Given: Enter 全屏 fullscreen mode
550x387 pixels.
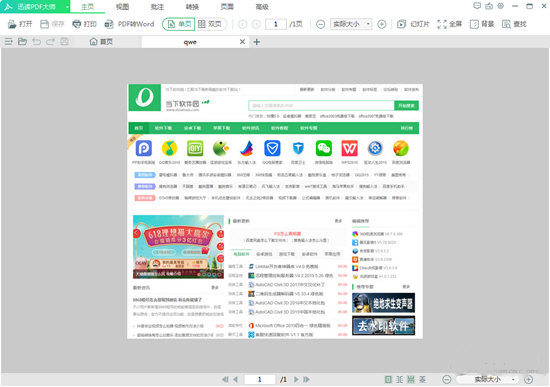Looking at the screenshot, I should (450, 24).
